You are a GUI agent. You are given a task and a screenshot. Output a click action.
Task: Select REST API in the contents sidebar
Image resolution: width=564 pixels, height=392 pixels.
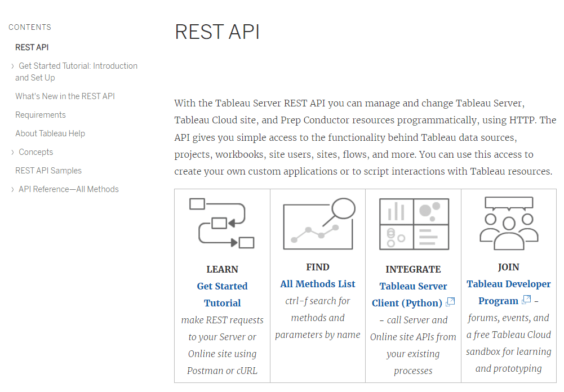pos(32,47)
